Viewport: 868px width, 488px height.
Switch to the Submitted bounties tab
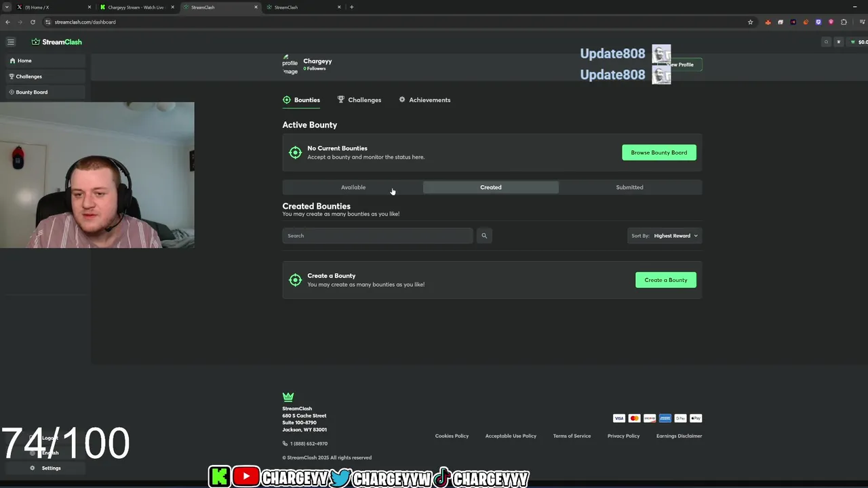[630, 187]
